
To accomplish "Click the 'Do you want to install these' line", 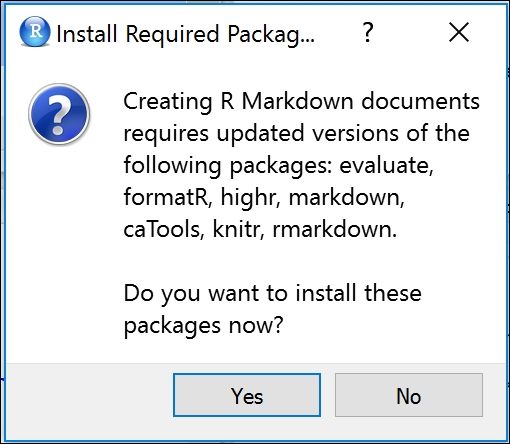I will [272, 293].
